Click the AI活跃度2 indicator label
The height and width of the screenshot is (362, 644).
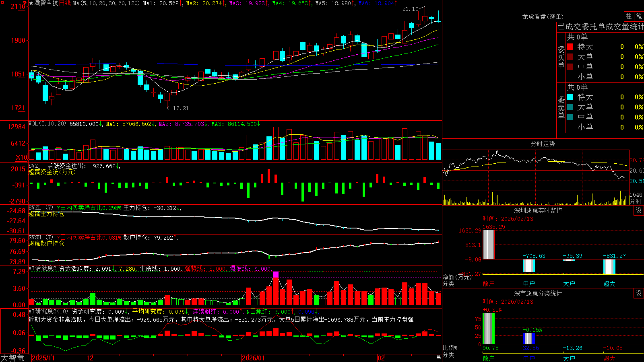43,268
